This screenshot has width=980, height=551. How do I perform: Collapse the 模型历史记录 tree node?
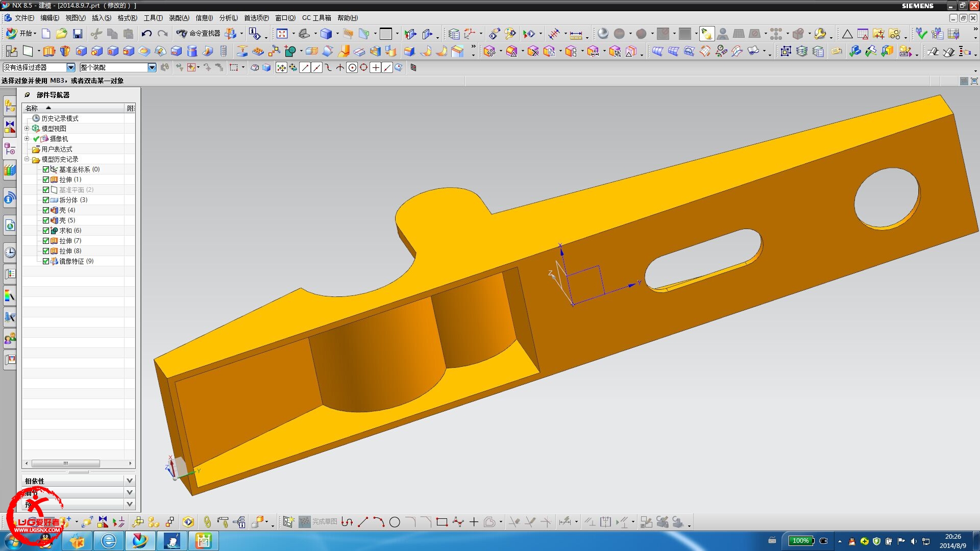[x=27, y=159]
